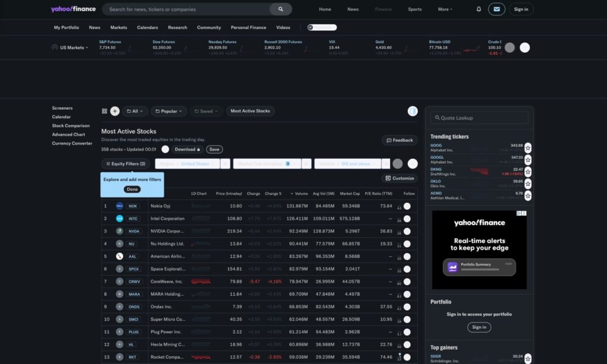Open the Personal Finance menu

(x=248, y=27)
